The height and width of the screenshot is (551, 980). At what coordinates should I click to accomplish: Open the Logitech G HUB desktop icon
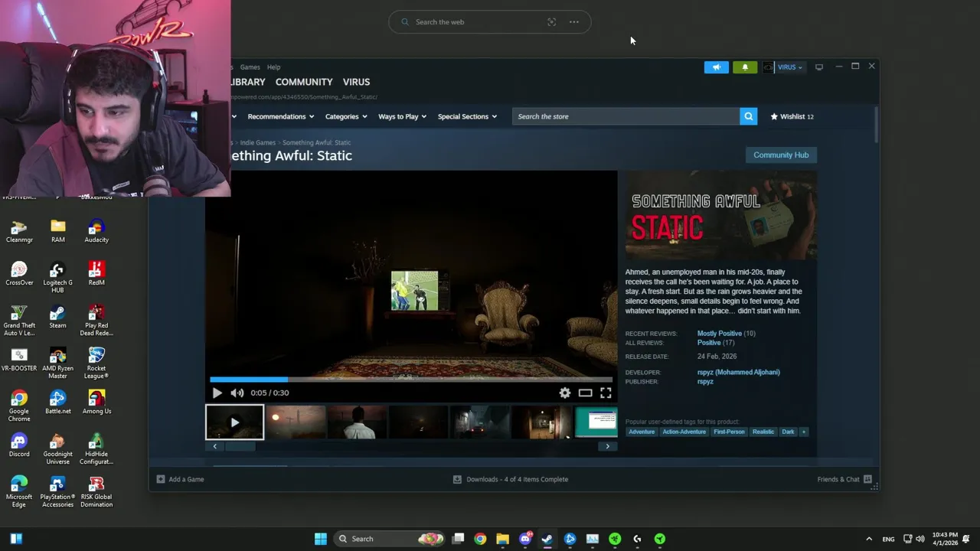point(57,277)
